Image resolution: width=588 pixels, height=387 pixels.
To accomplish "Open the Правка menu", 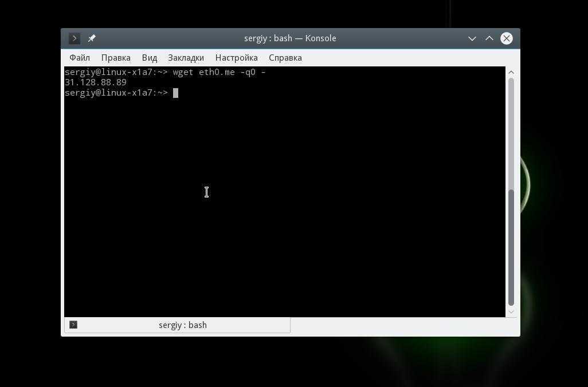I will click(x=116, y=58).
